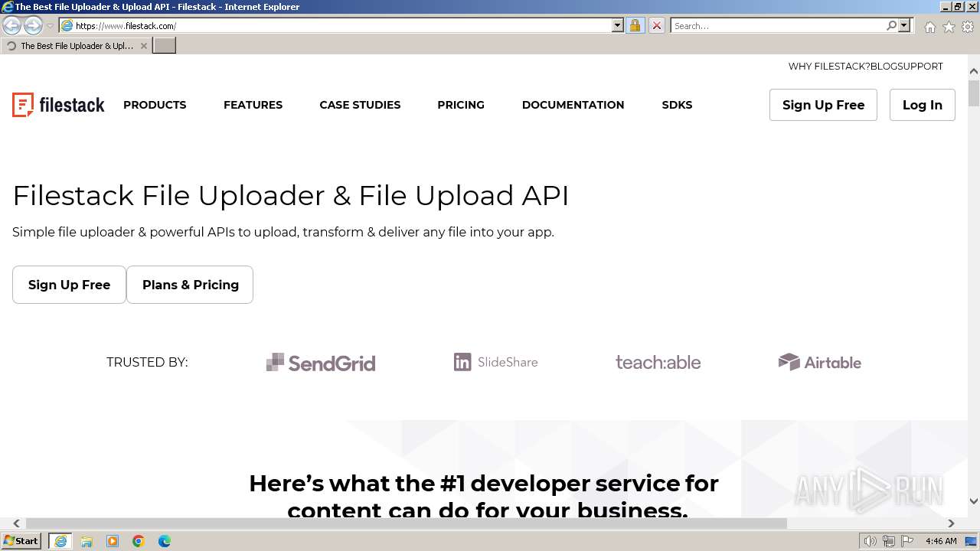The width and height of the screenshot is (980, 551).
Task: Go back with the browser Back arrow
Action: pos(12,25)
